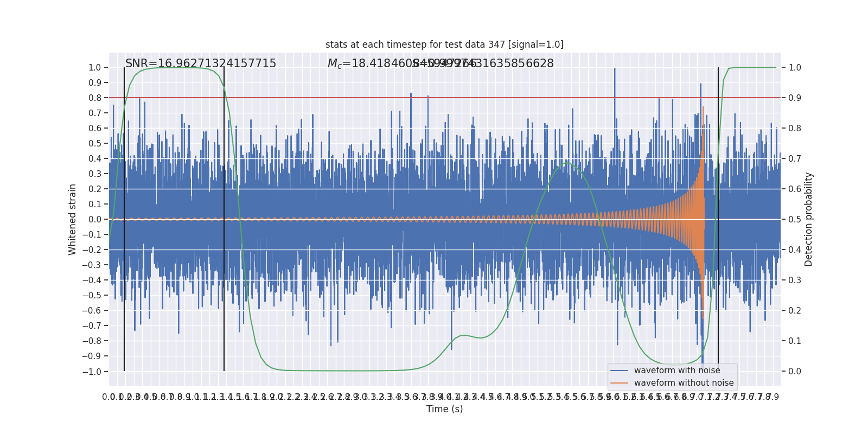The width and height of the screenshot is (868, 434).
Task: Click the 'Detection probability' right axis label
Action: (809, 219)
